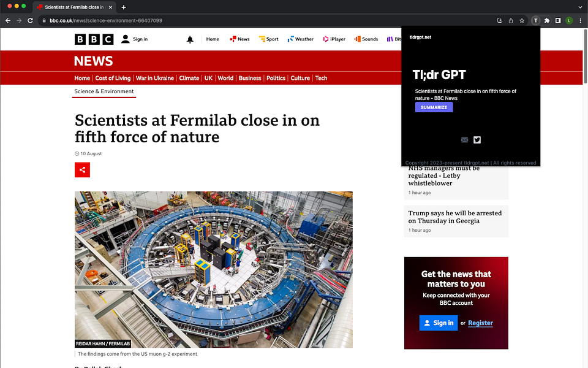Viewport: 588px width, 368px height.
Task: Click the BBC logo
Action: tap(94, 39)
